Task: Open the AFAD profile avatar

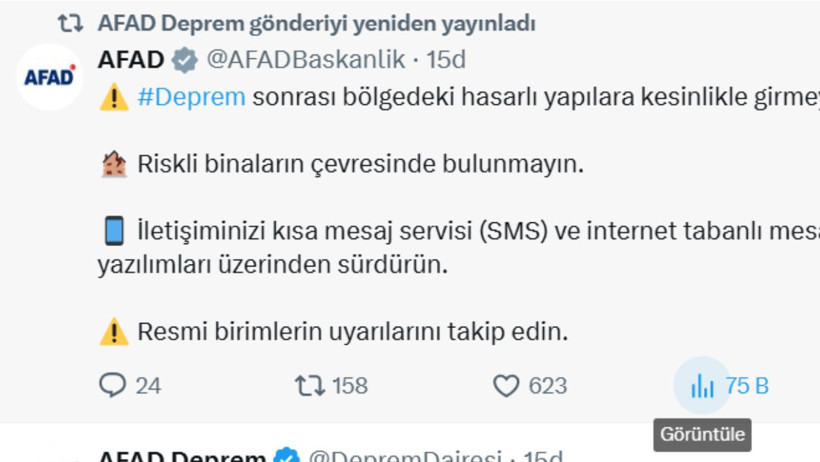Action: [x=49, y=76]
